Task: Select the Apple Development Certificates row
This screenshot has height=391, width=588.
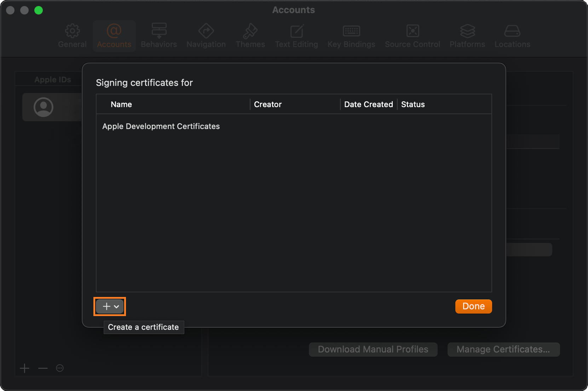Action: [161, 127]
